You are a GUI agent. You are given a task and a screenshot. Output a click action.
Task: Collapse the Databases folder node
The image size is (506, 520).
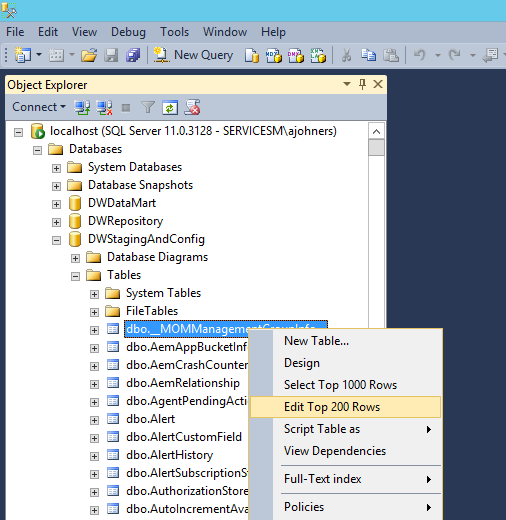37,150
